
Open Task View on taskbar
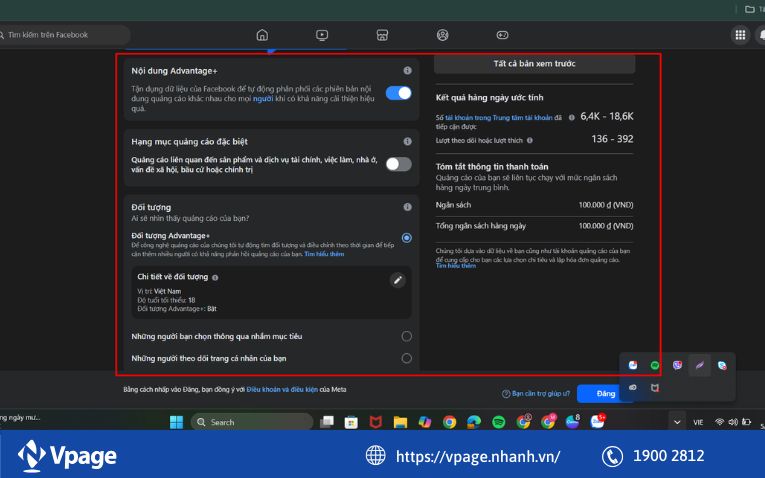[326, 422]
